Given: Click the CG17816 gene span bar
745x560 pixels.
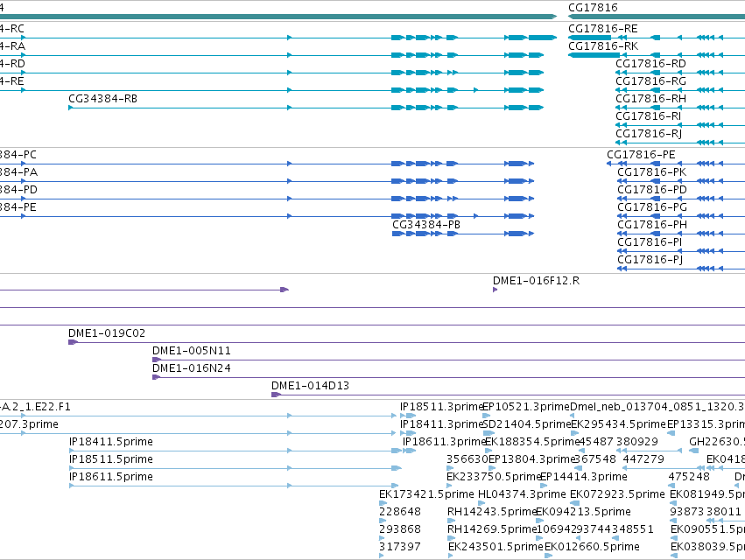Looking at the screenshot, I should pos(657,17).
